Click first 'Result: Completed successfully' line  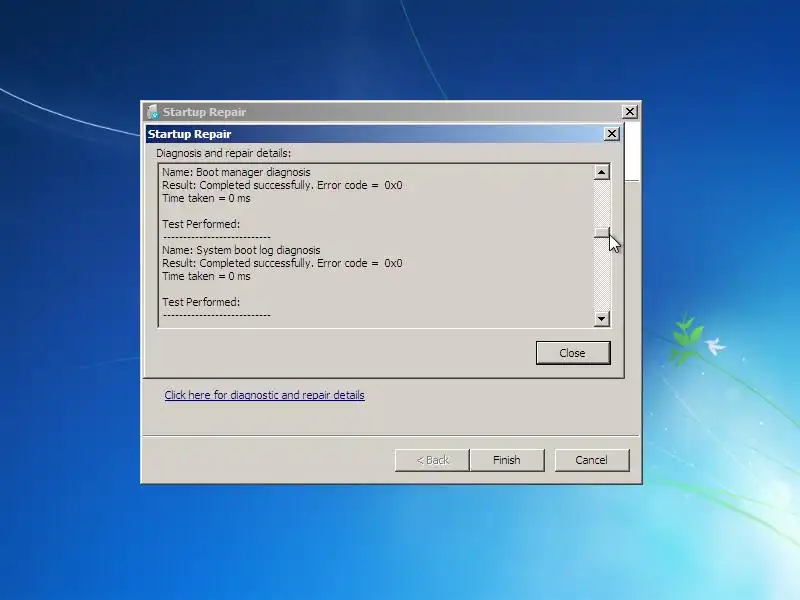(282, 185)
